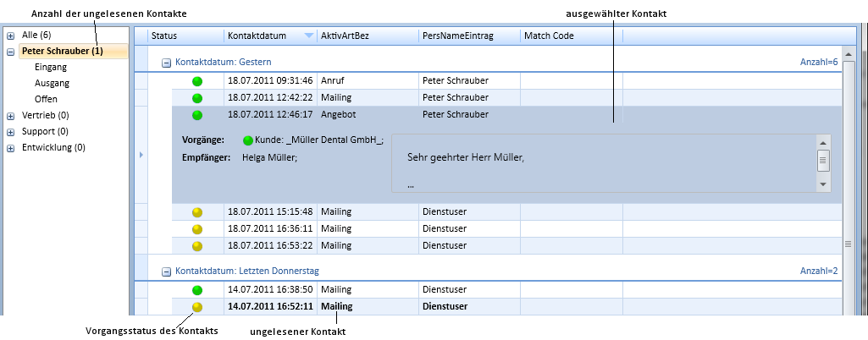This screenshot has height=340, width=868.
Task: Expand the Vertrieb (0) node
Action: [10, 116]
